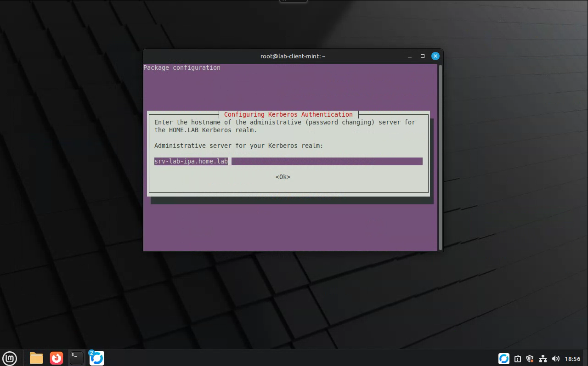This screenshot has height=366, width=588.
Task: Open the volume speaker tray icon
Action: coord(555,359)
